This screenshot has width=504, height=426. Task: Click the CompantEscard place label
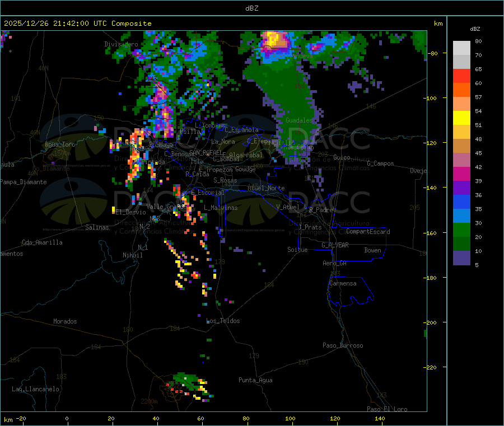point(368,232)
